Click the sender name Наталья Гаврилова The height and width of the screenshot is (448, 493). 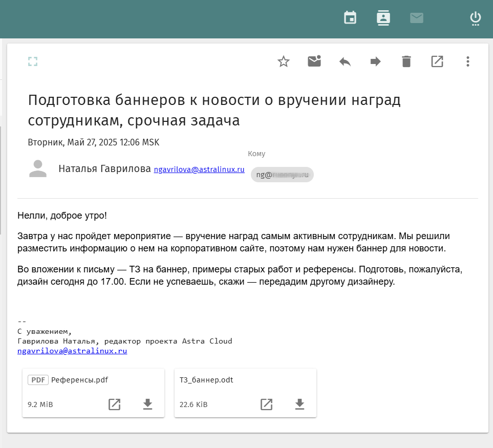click(x=105, y=169)
